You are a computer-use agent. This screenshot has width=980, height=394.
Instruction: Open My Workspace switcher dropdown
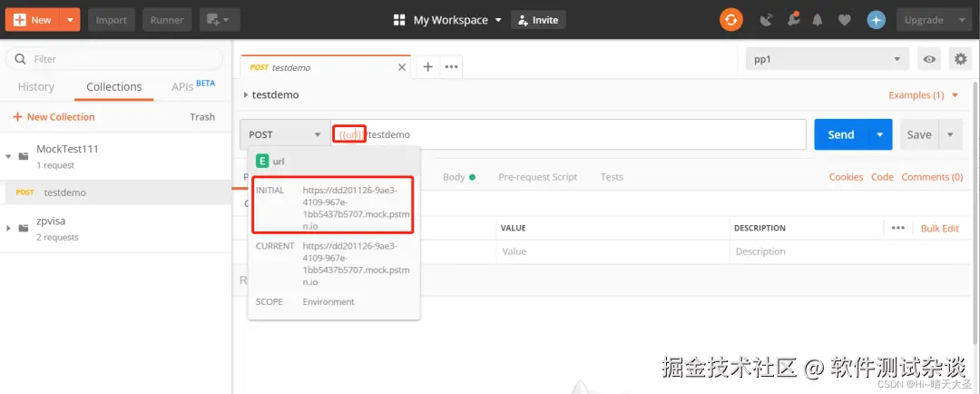(447, 20)
